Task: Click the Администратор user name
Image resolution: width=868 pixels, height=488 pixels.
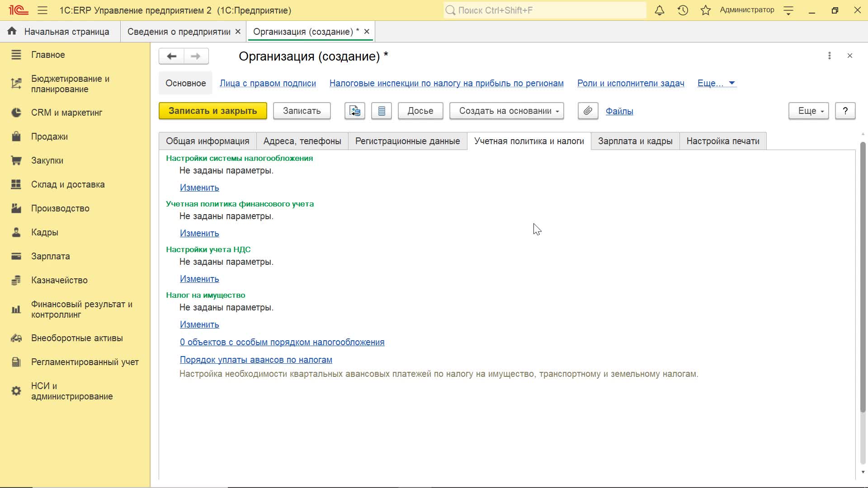Action: coord(747,10)
